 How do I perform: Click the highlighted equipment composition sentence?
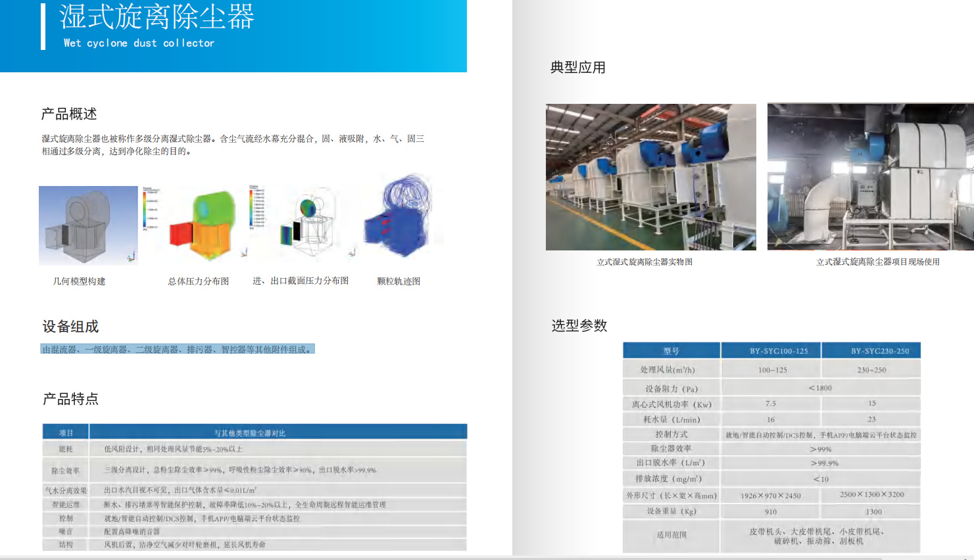(178, 349)
